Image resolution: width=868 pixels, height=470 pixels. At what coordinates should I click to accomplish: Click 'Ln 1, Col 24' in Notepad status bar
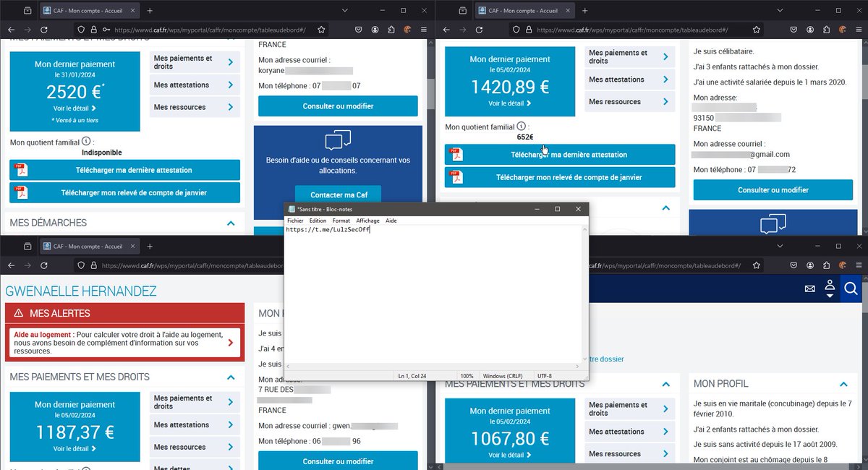click(x=412, y=376)
